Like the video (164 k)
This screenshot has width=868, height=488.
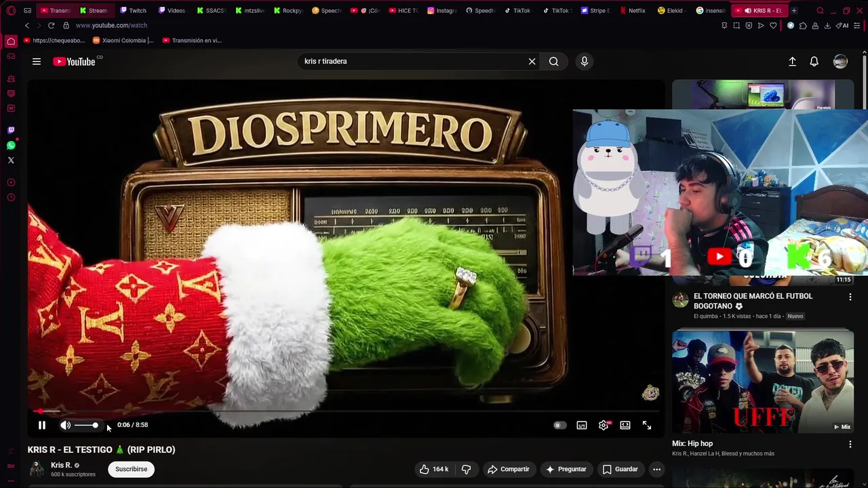[x=434, y=469]
